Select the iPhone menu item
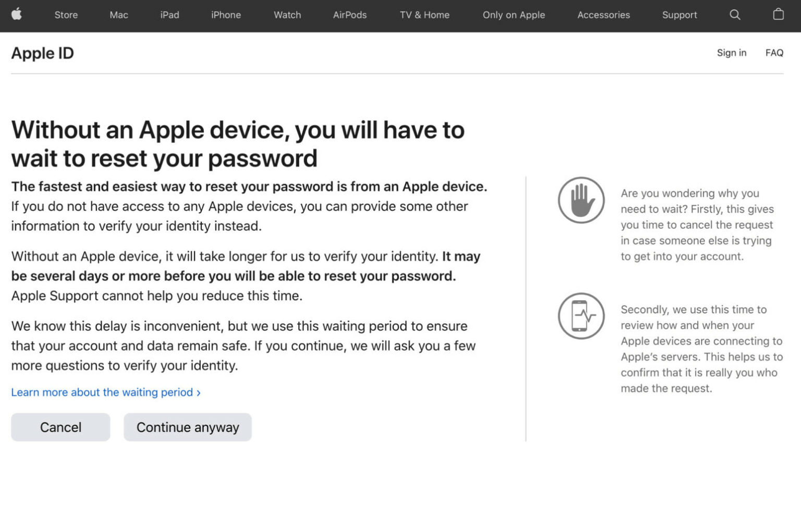 [226, 15]
